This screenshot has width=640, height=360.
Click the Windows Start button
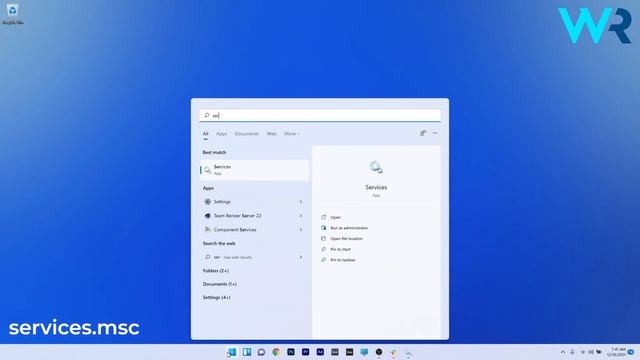[232, 352]
